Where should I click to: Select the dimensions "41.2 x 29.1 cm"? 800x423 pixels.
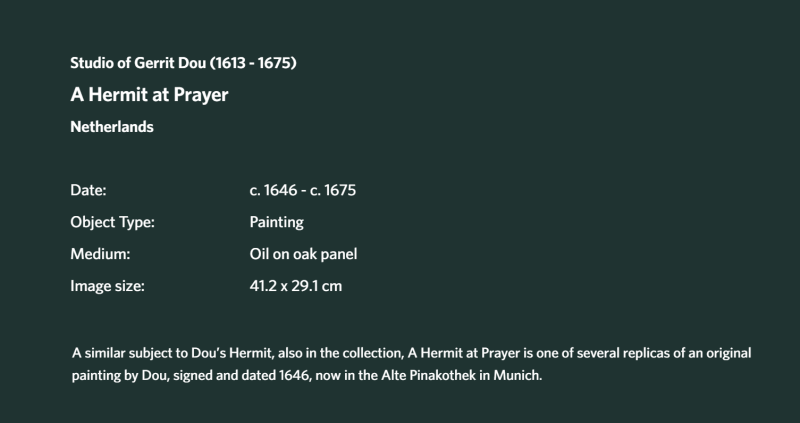point(296,286)
